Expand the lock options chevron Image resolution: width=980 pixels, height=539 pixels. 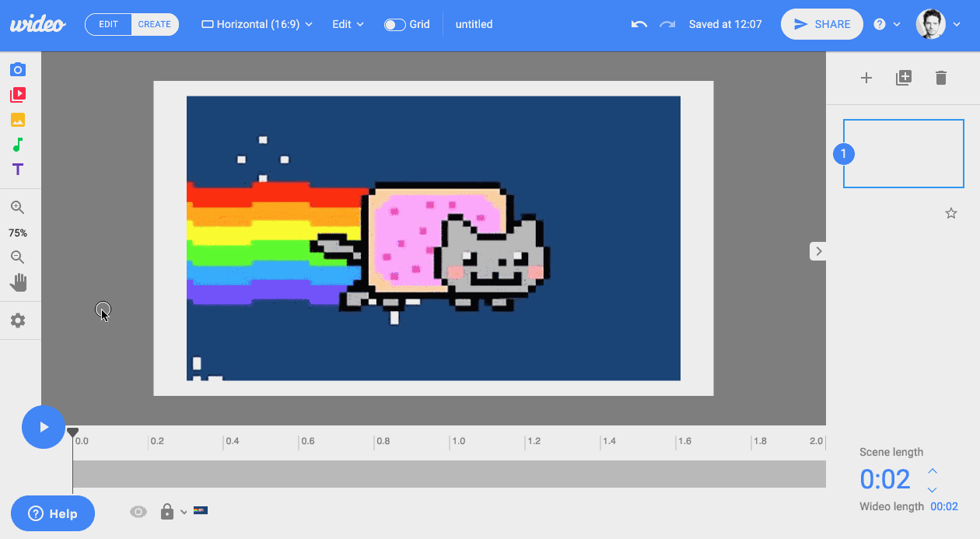[x=184, y=512]
